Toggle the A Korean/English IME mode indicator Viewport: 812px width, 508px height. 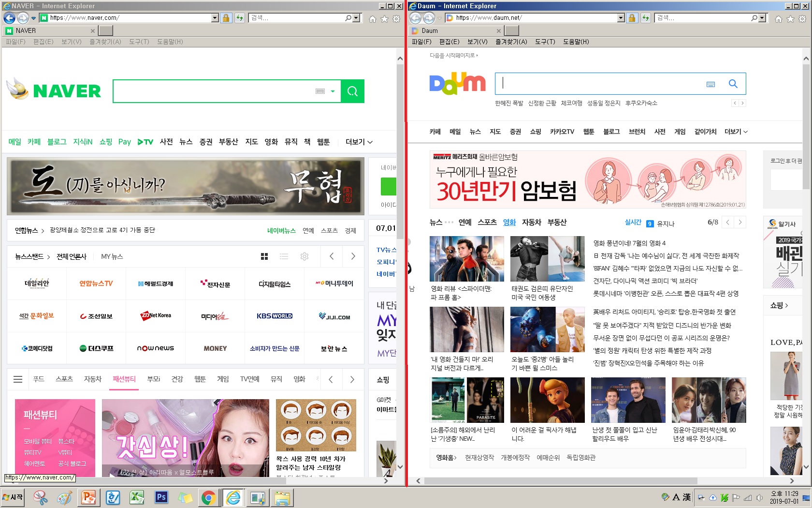(676, 497)
